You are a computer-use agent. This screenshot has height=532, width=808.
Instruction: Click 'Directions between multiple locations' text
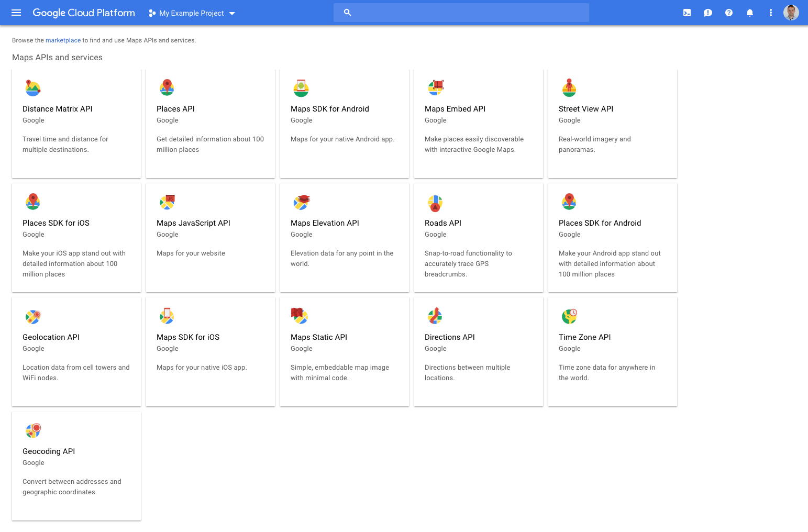point(467,373)
